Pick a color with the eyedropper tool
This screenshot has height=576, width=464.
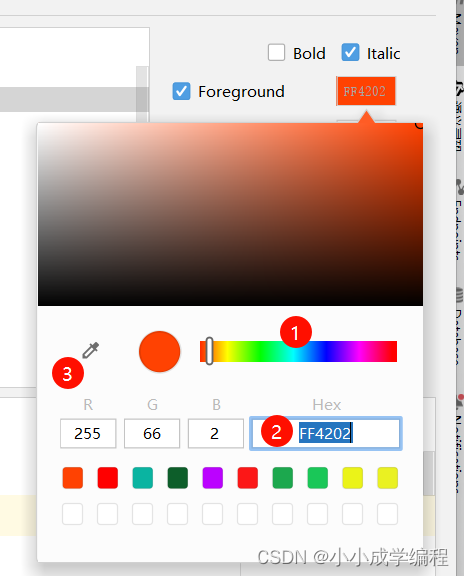[90, 350]
